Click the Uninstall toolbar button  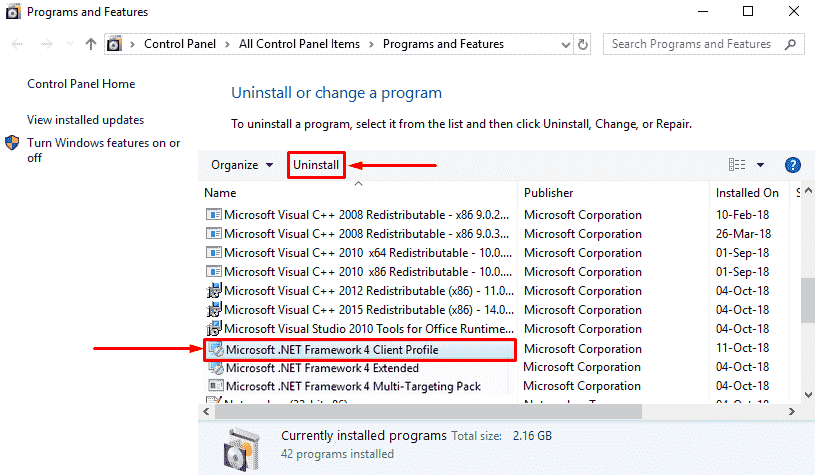[x=316, y=165]
